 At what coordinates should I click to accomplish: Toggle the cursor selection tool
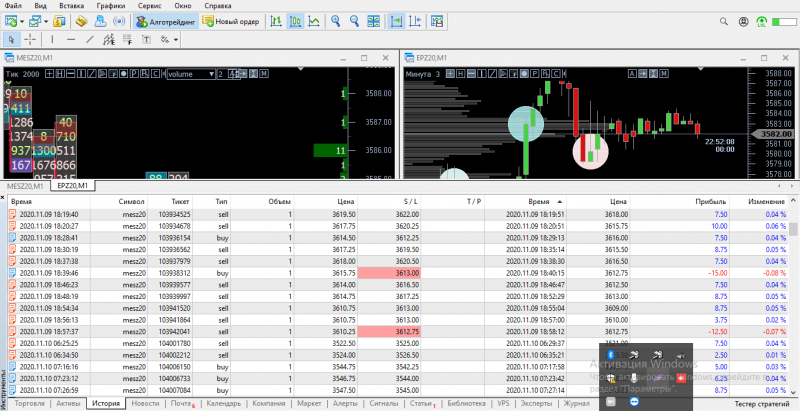12,39
